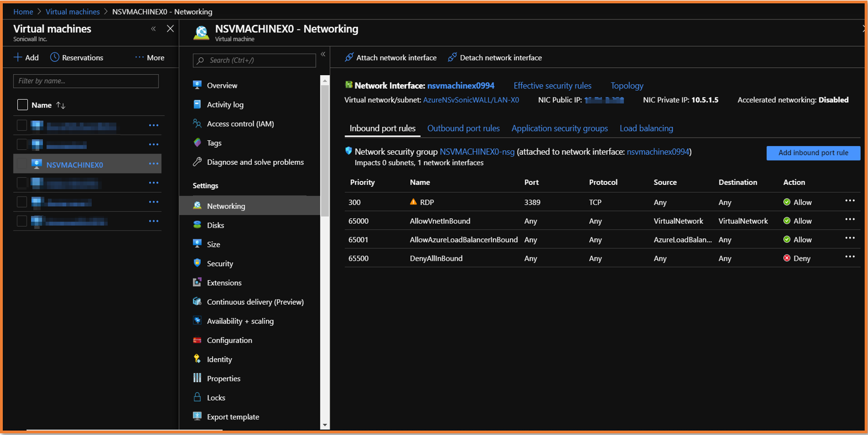Open the Properties settings
This screenshot has height=435, width=868.
coord(224,379)
